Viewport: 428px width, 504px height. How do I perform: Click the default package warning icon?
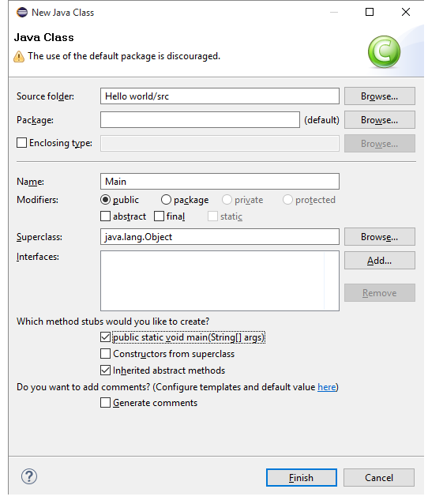19,57
